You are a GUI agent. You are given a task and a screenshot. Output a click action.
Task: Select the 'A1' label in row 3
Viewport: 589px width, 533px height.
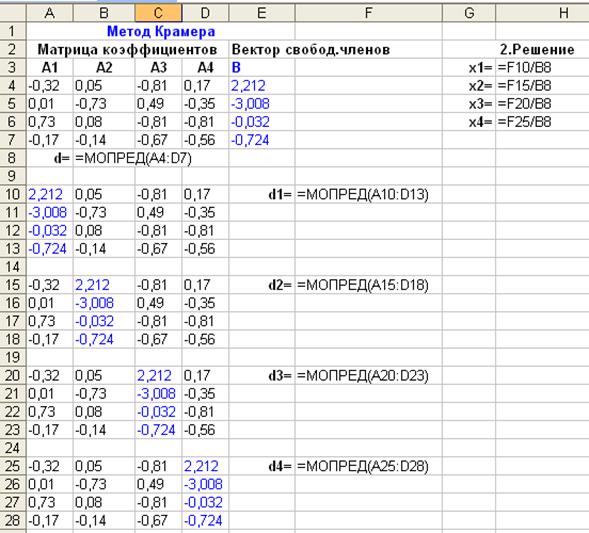(x=50, y=68)
